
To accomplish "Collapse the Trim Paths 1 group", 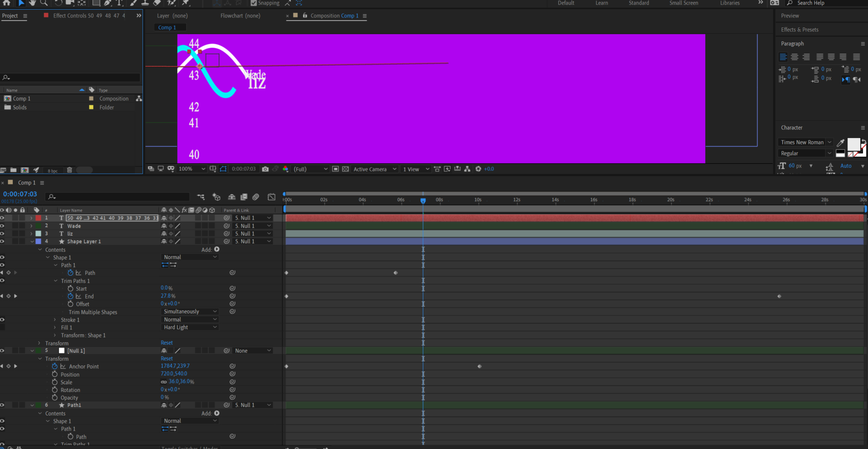I will (56, 281).
